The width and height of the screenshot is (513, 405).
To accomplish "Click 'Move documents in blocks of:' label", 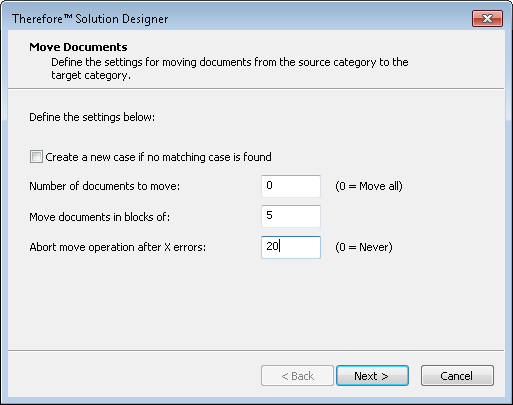I will (x=100, y=217).
